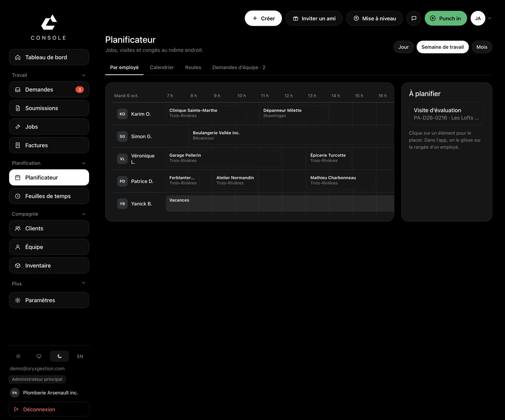Open the chat message icon button
Viewport: 505px width, 420px height.
coord(414,19)
